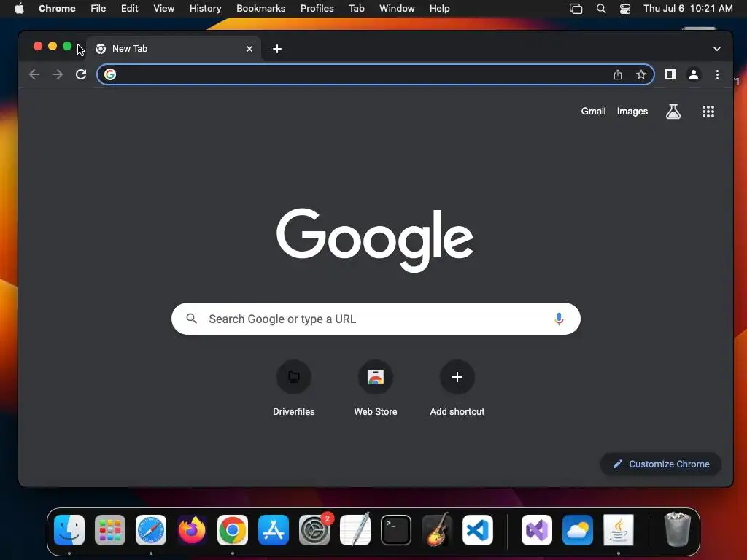Open Launchpad from the Dock
Image resolution: width=747 pixels, height=560 pixels.
coord(110,529)
